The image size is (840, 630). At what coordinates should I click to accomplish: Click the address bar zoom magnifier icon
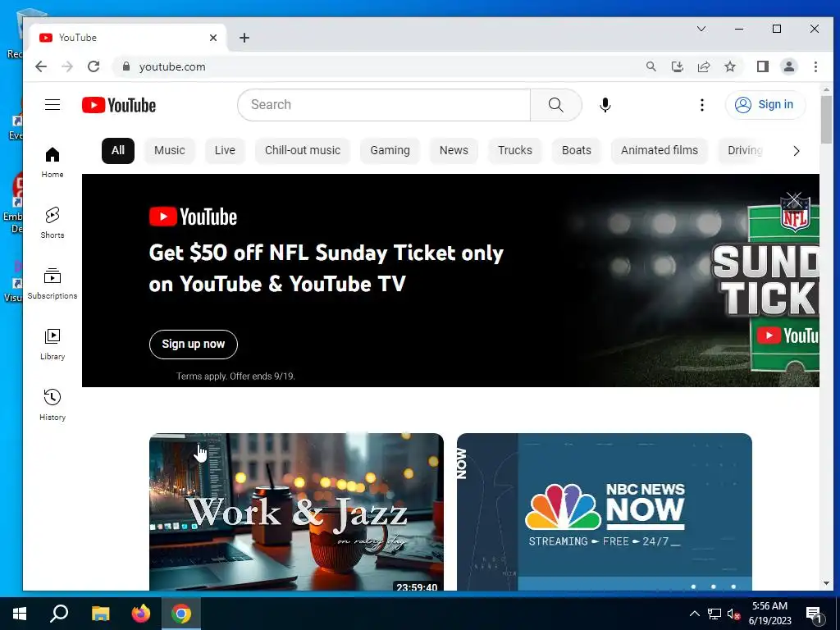coord(651,66)
